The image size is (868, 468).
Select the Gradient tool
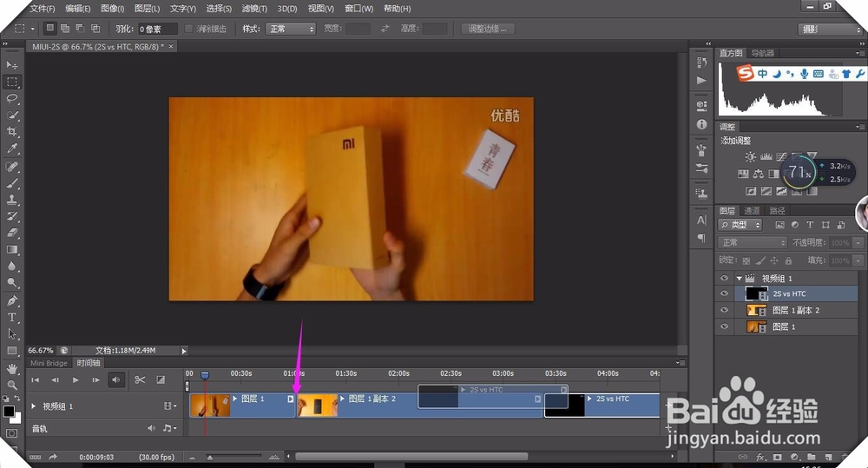point(11,249)
